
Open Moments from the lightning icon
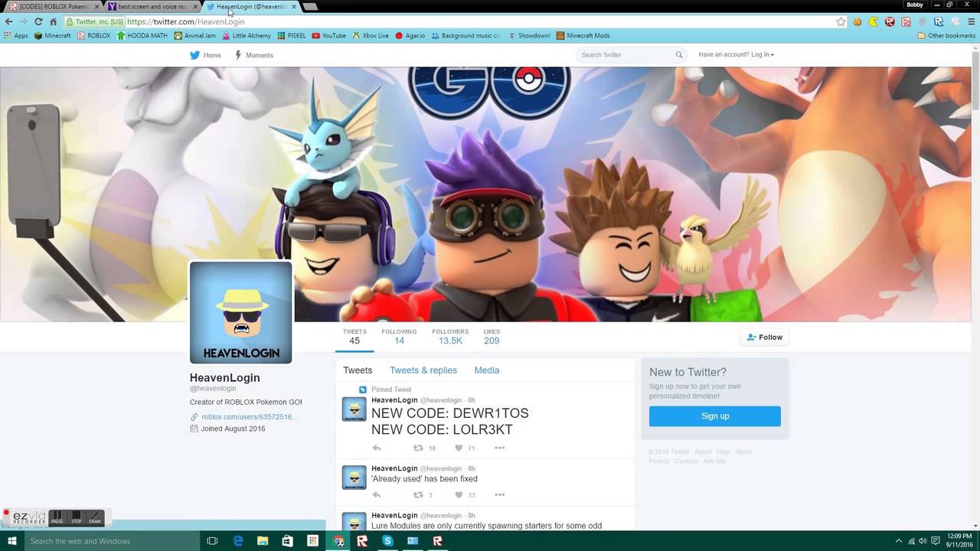tap(238, 55)
